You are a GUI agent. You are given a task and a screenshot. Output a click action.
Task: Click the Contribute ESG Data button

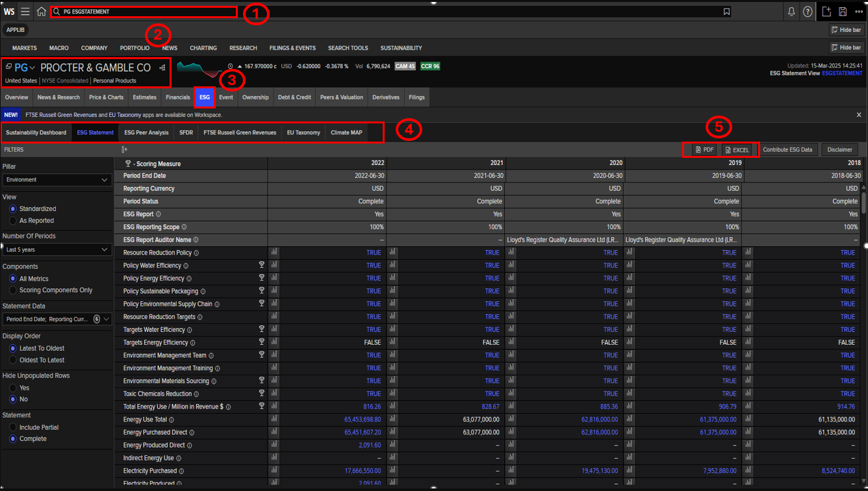pyautogui.click(x=787, y=150)
